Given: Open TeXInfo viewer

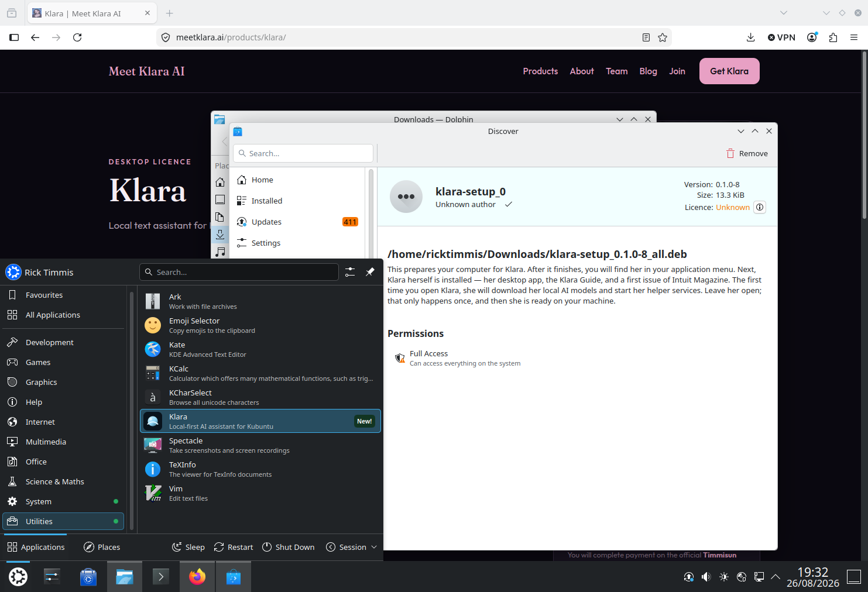Looking at the screenshot, I should click(x=260, y=469).
